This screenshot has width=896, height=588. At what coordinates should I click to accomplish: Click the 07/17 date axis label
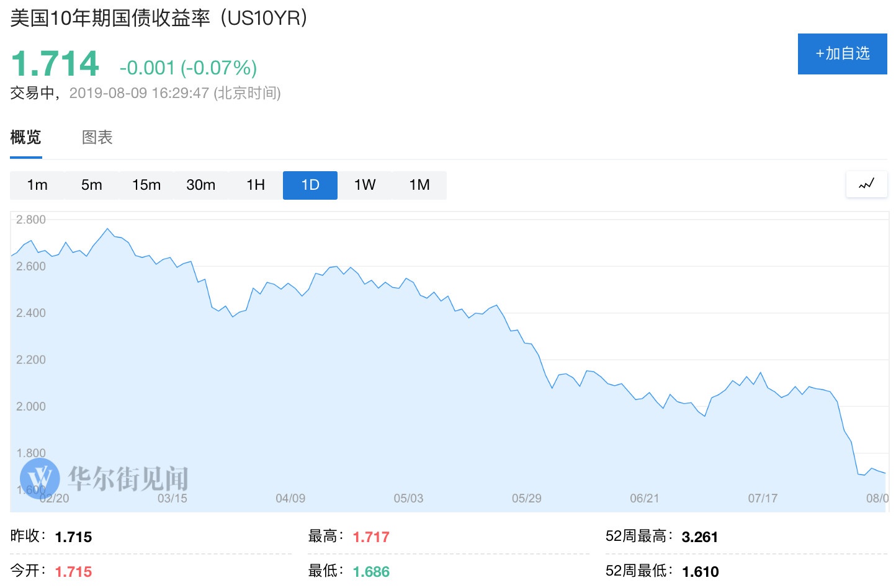(763, 498)
